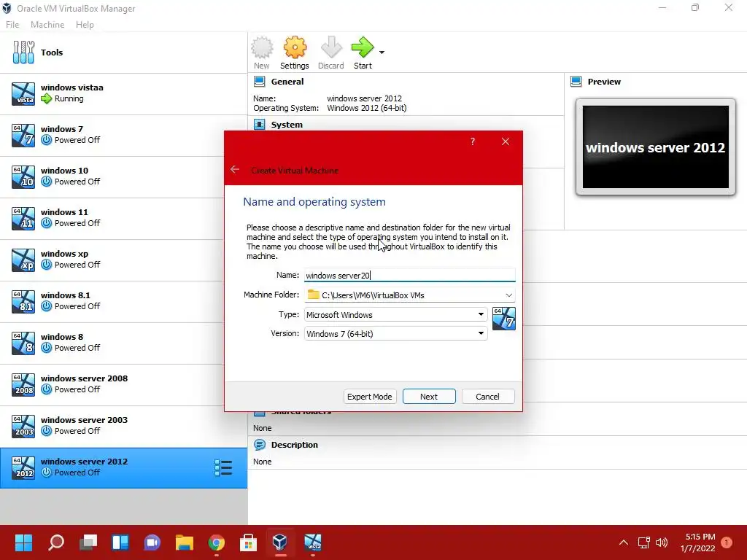Image resolution: width=747 pixels, height=560 pixels.
Task: Show hidden system tray icons
Action: pos(623,542)
